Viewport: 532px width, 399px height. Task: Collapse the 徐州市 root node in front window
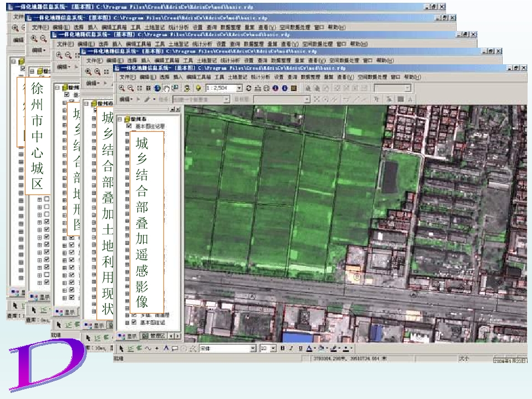point(120,119)
